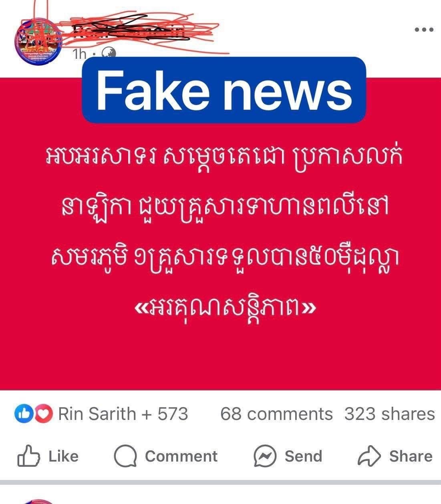Click the Send text label

303,456
